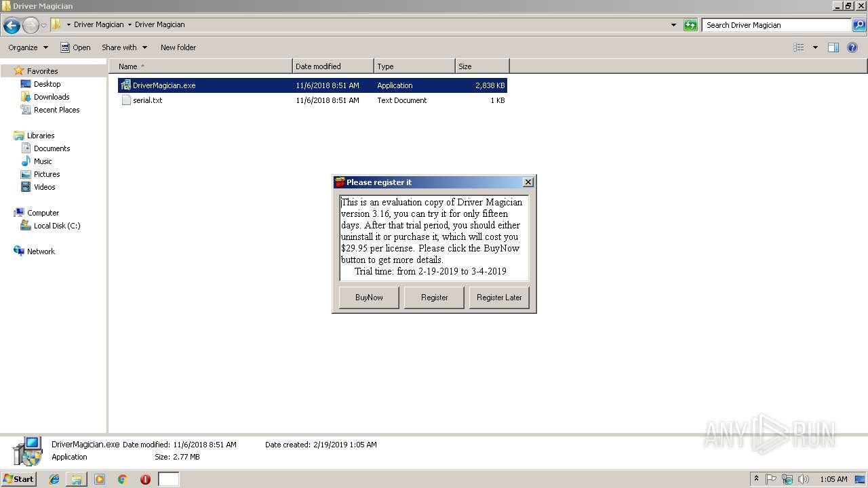This screenshot has height=488, width=868.
Task: Open Downloads in Favorites
Action: [x=52, y=97]
